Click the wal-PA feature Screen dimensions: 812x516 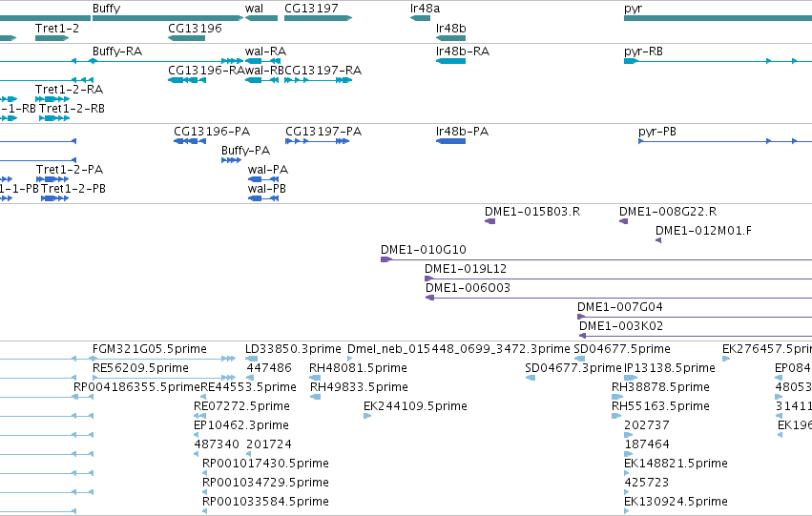(263, 179)
